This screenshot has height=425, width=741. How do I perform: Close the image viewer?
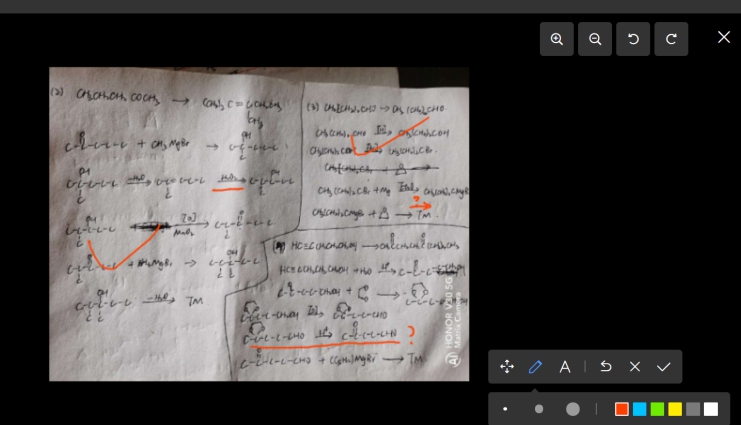tap(724, 37)
